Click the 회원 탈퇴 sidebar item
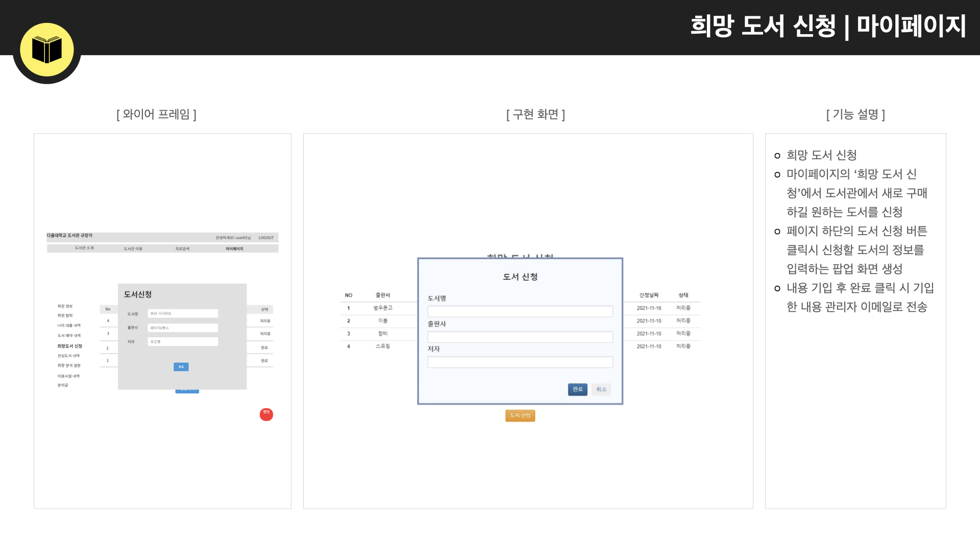The width and height of the screenshot is (980, 551). tap(65, 316)
